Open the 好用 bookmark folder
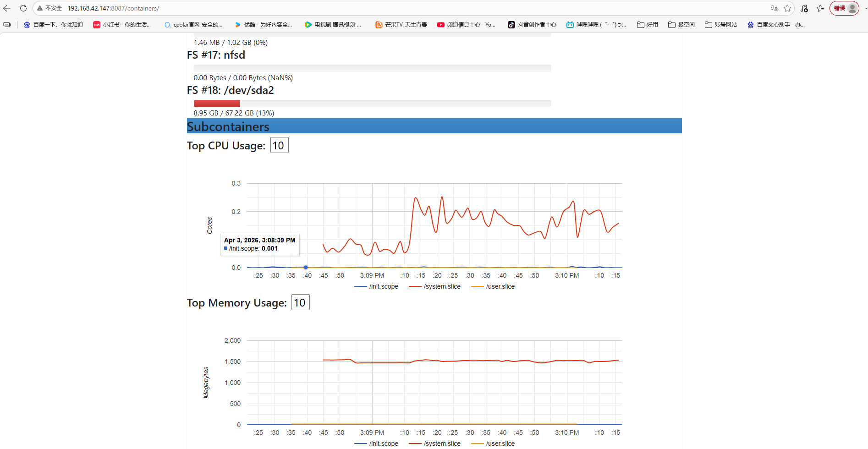 point(648,25)
